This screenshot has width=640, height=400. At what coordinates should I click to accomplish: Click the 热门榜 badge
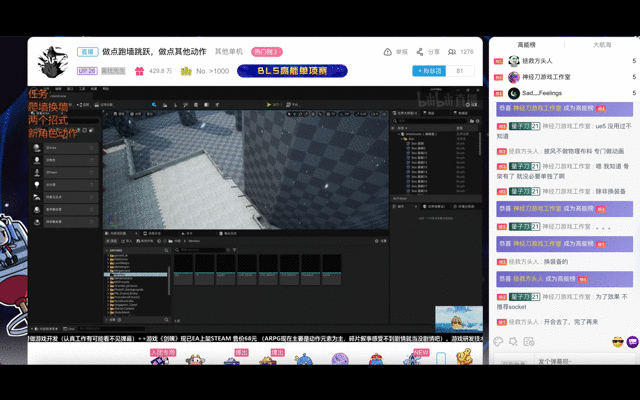click(268, 52)
